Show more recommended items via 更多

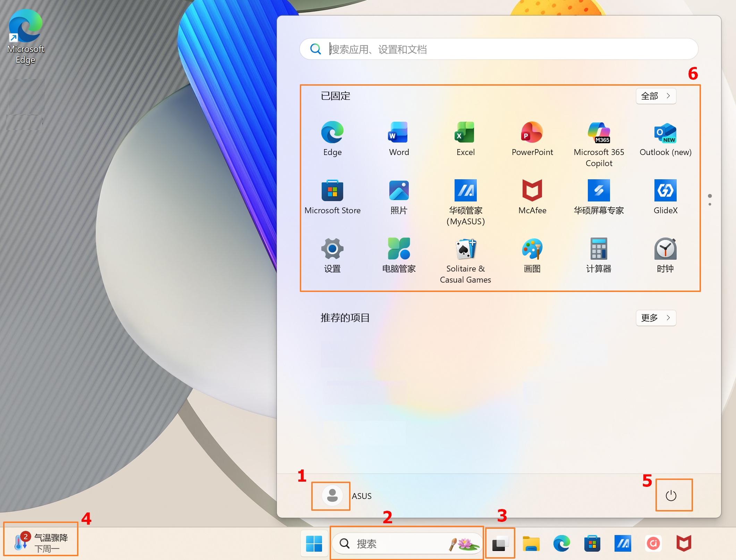pos(655,318)
